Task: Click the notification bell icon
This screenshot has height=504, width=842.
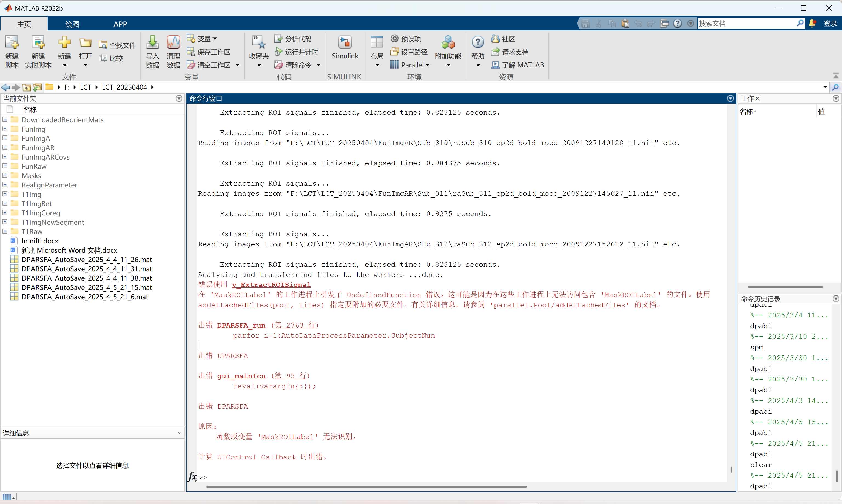Action: [x=812, y=23]
